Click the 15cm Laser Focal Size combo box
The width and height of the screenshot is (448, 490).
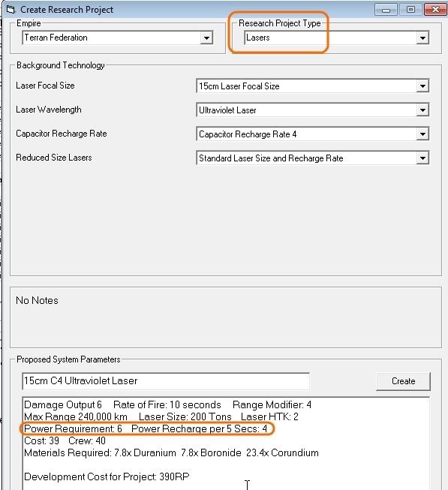click(x=313, y=86)
